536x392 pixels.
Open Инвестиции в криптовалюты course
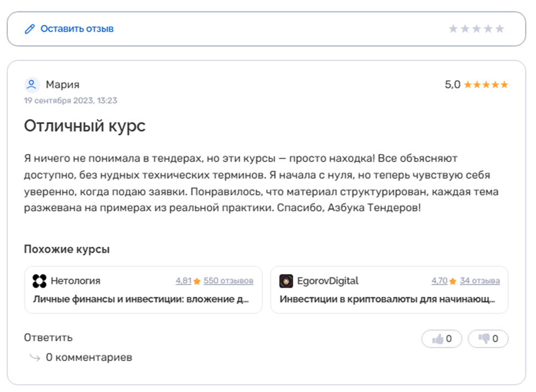pos(387,300)
